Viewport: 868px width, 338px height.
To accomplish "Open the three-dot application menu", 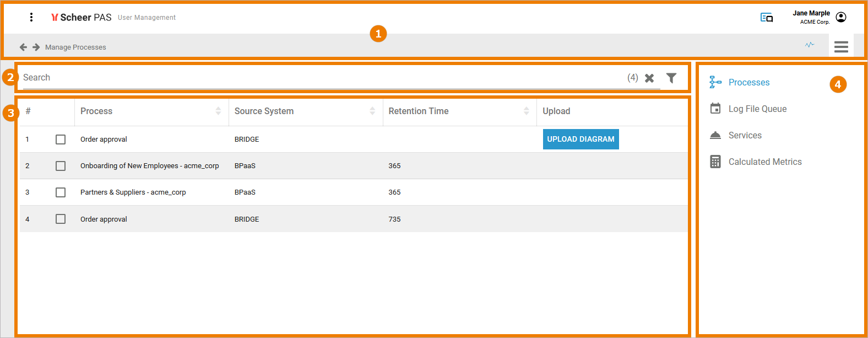I will [x=31, y=17].
